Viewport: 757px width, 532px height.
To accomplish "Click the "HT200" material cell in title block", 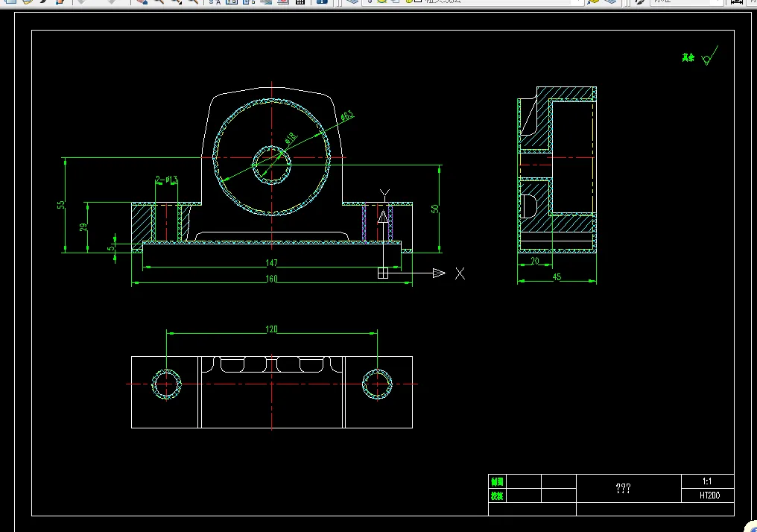I will pos(707,495).
